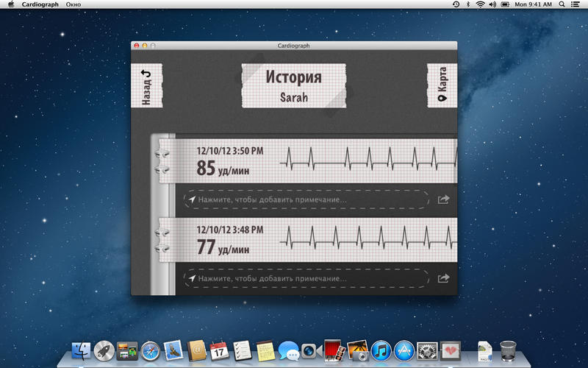The width and height of the screenshot is (588, 368).
Task: Open iPhoto from the dock
Action: 358,351
